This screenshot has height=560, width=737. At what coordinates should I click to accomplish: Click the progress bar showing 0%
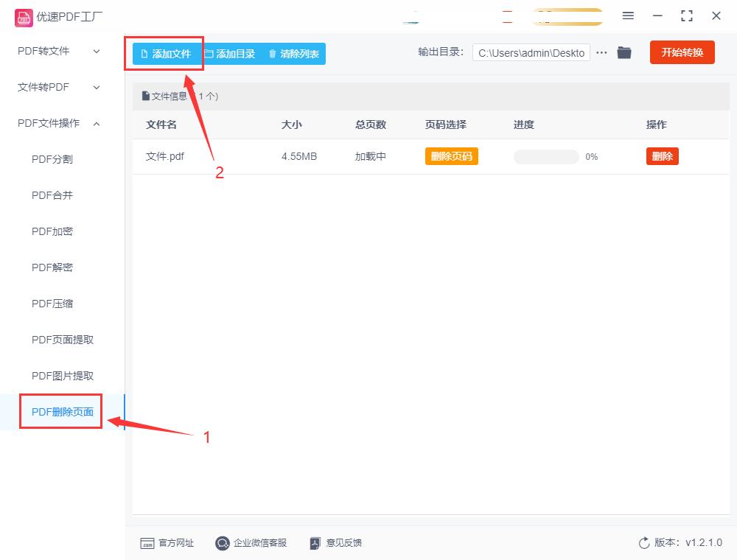click(545, 156)
